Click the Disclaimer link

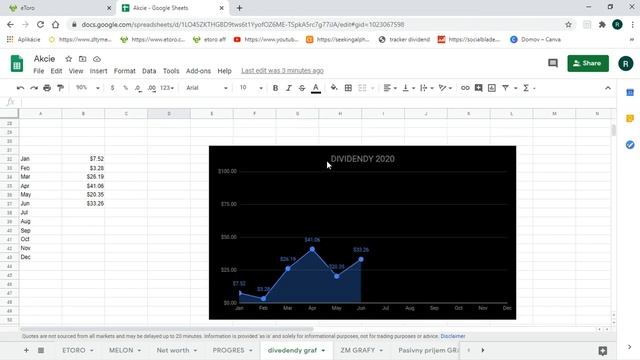[453, 336]
